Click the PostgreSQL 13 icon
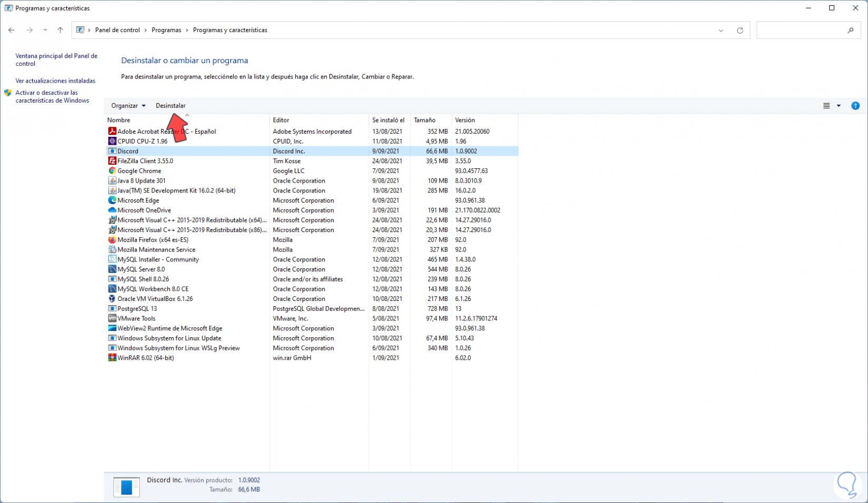The width and height of the screenshot is (868, 503). pos(112,309)
